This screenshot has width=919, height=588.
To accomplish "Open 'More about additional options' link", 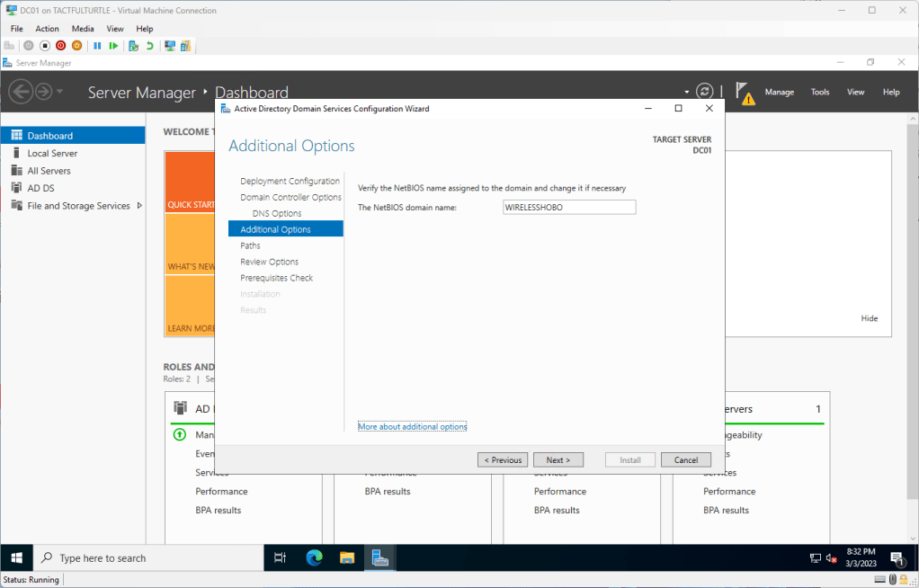I will coord(412,426).
